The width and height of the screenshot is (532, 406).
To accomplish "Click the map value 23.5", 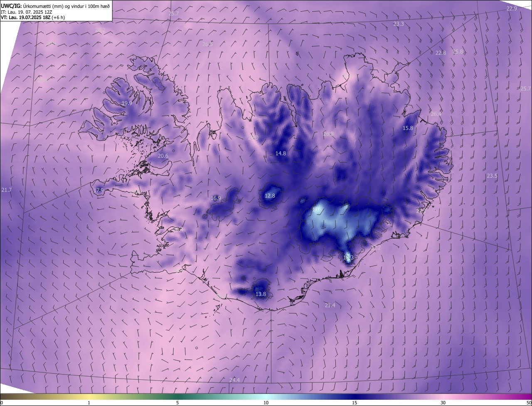I will click(492, 176).
